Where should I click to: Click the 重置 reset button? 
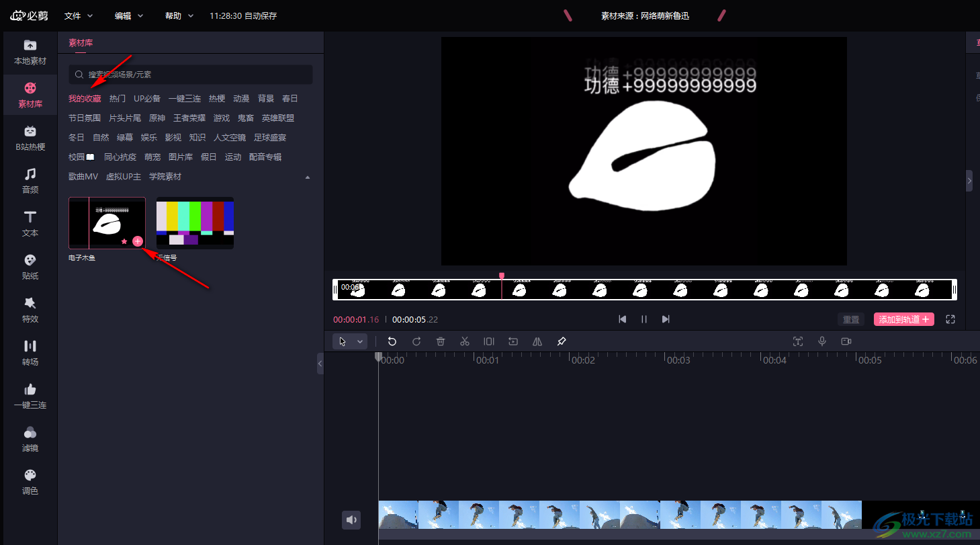(x=851, y=320)
